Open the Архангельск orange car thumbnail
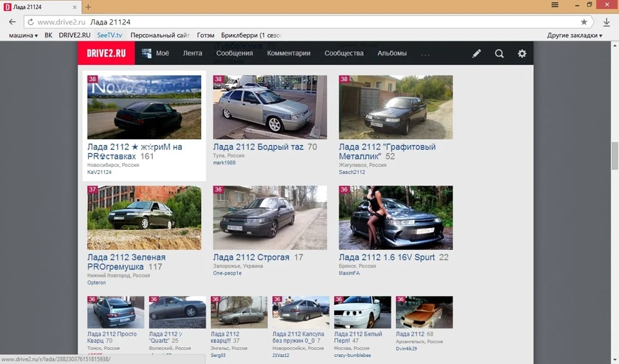The height and width of the screenshot is (364, 619). coord(424,312)
